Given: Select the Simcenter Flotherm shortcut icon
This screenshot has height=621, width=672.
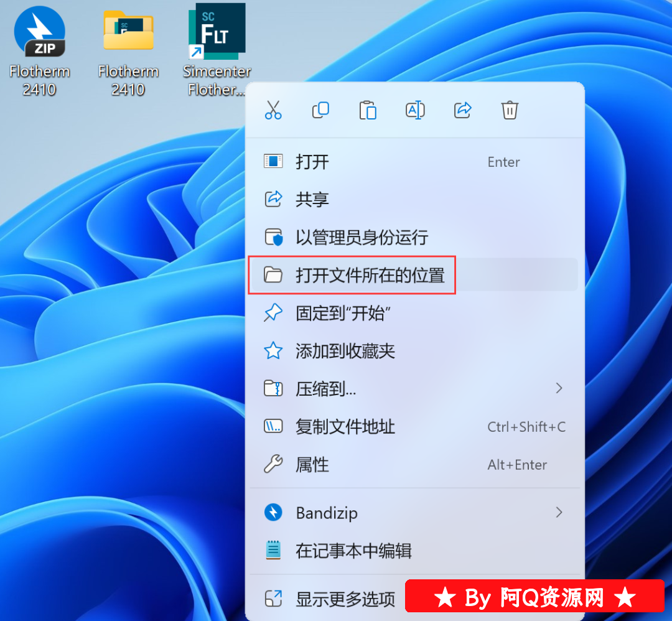Looking at the screenshot, I should pos(217,31).
